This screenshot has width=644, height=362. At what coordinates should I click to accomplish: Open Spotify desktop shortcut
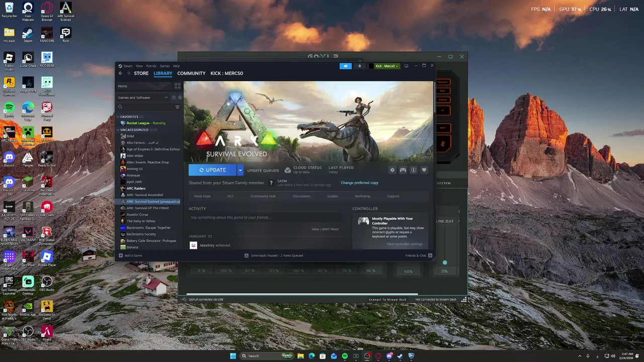[x=9, y=108]
